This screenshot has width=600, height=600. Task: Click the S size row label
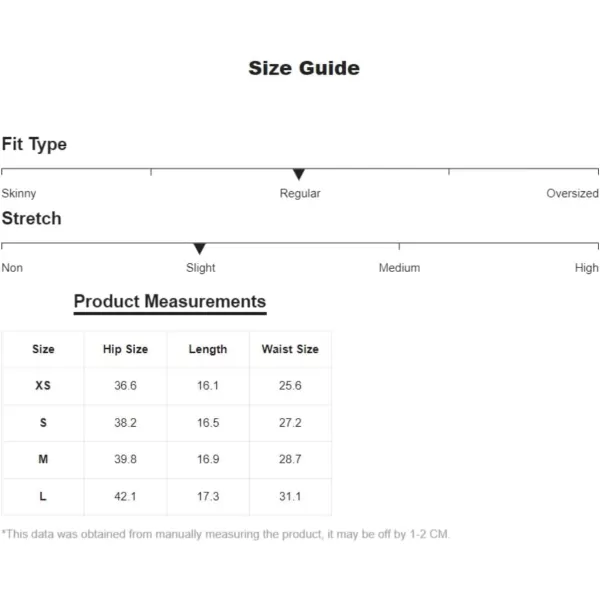pos(43,422)
